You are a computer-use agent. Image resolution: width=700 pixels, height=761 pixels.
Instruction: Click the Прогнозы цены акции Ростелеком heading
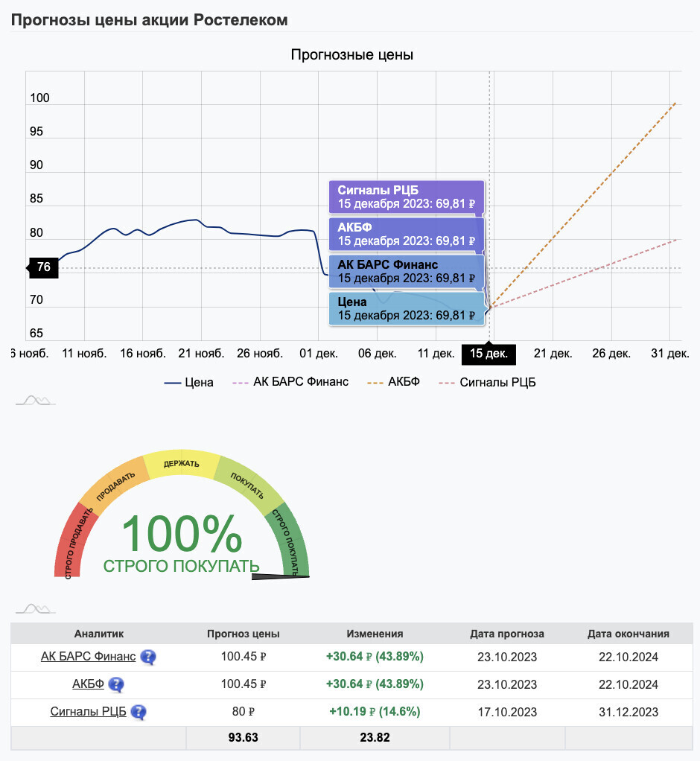point(150,20)
